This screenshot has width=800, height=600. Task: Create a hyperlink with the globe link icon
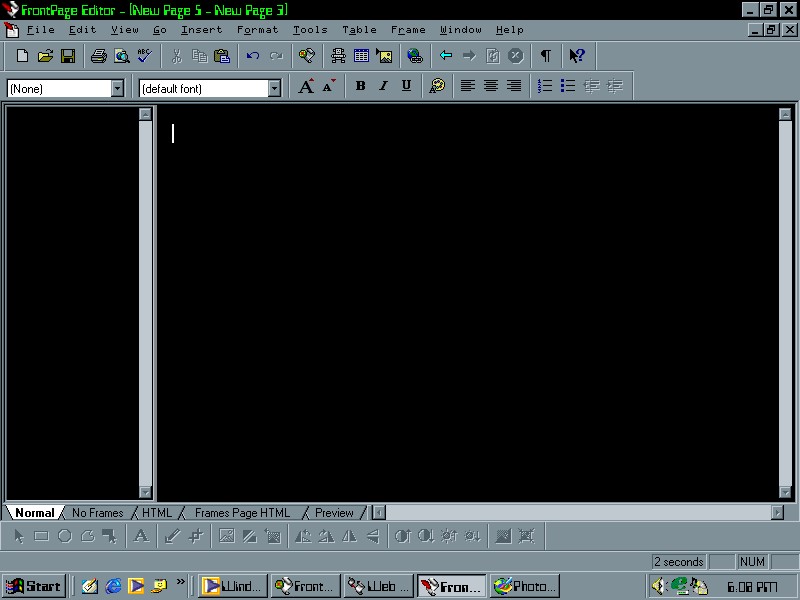415,56
